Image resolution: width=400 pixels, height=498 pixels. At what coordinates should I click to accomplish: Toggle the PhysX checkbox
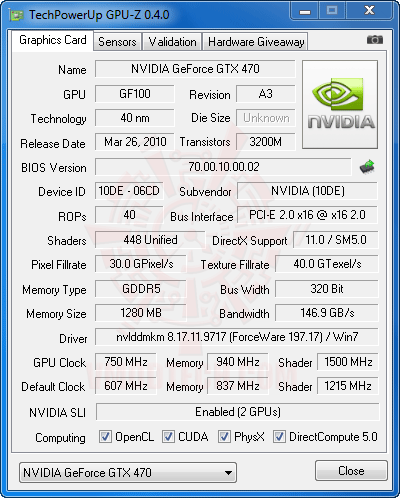click(224, 436)
